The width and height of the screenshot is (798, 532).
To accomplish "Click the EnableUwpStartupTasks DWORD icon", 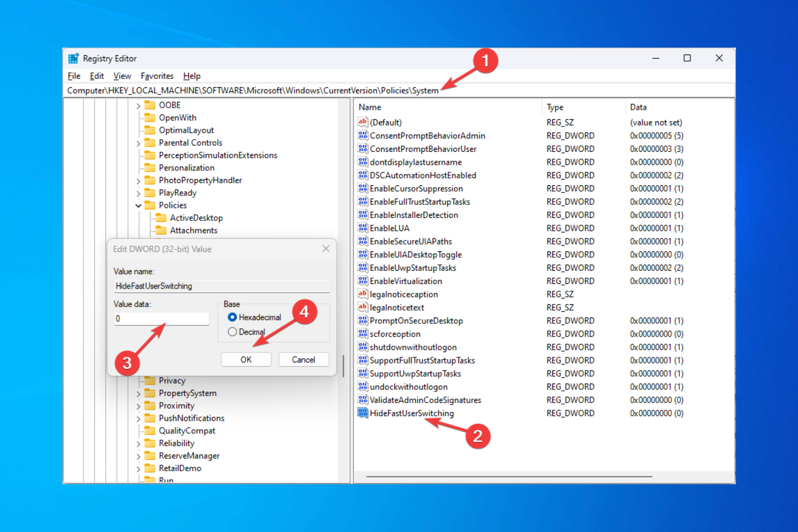I will coord(362,268).
